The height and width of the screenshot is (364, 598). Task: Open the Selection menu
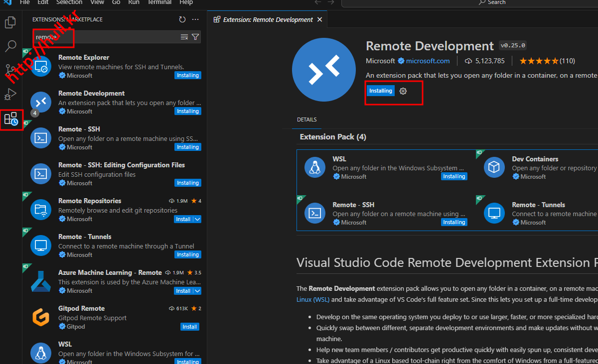(x=69, y=2)
